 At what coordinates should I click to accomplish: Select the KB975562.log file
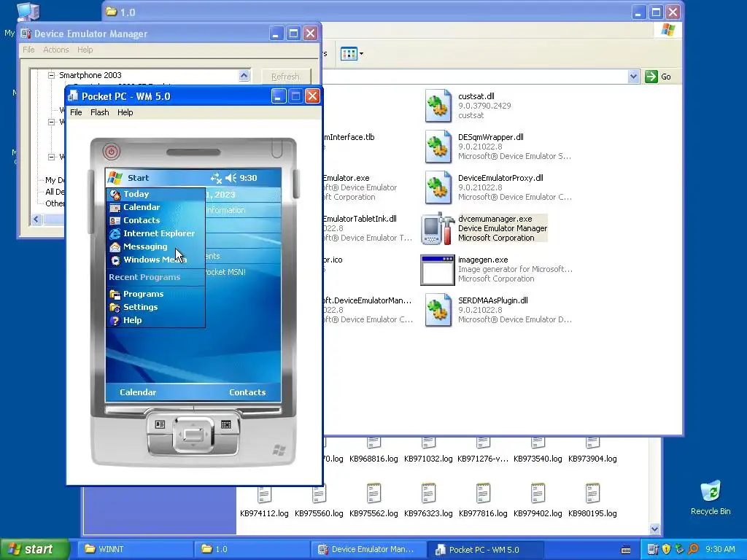(373, 501)
